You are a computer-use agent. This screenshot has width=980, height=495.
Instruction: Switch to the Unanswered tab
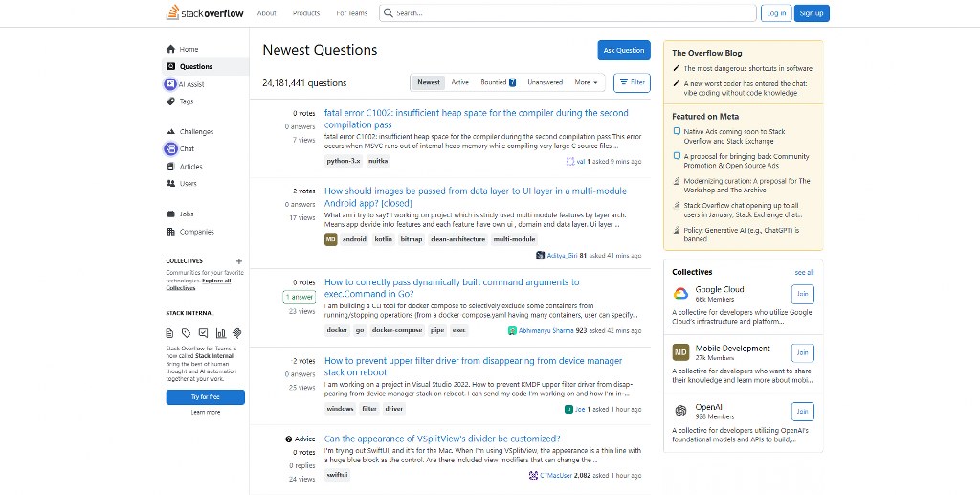(545, 82)
